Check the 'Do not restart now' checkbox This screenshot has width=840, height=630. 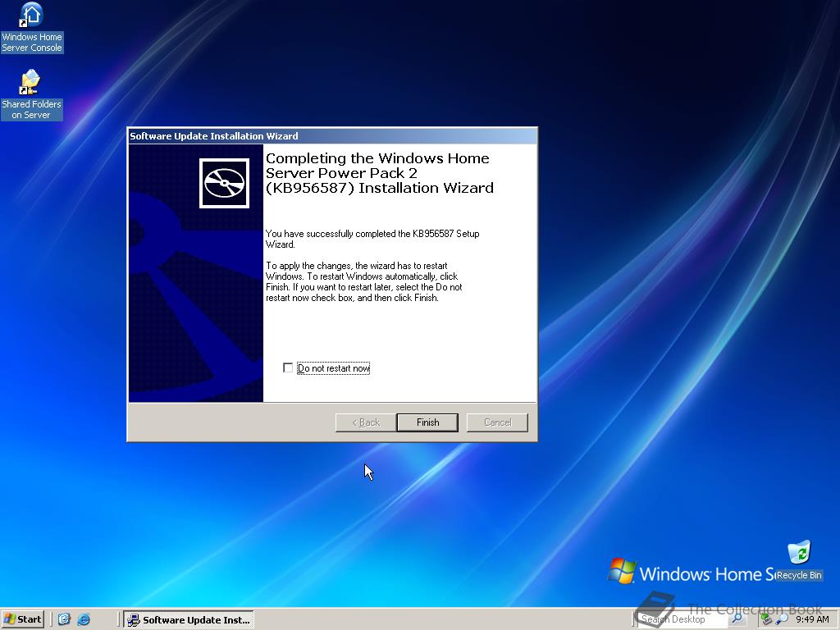coord(288,368)
